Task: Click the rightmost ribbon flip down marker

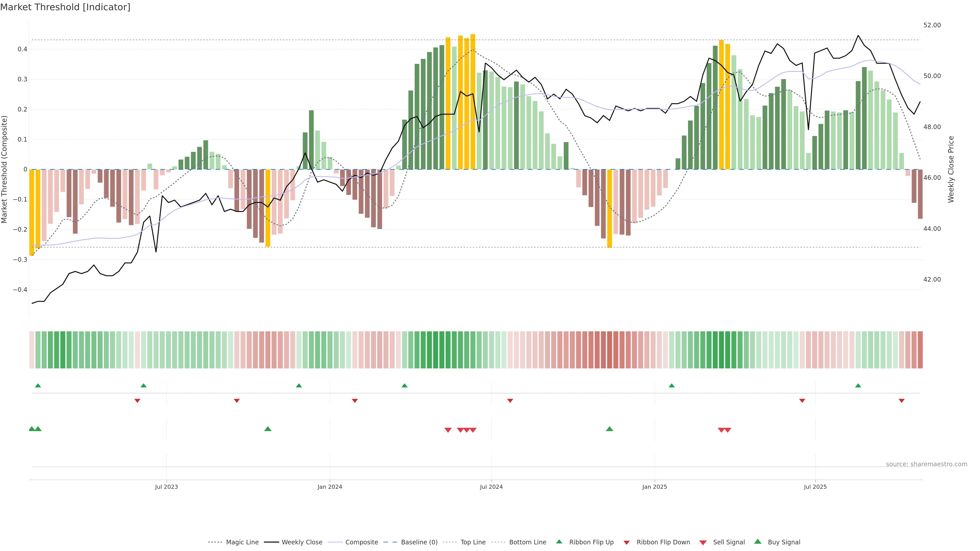Action: [x=901, y=401]
